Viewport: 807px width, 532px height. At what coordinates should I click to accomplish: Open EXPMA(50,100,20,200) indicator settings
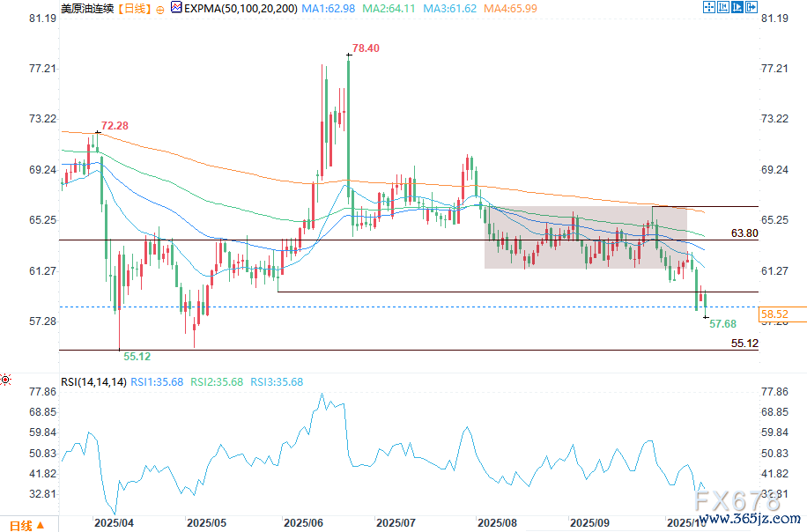[238, 9]
